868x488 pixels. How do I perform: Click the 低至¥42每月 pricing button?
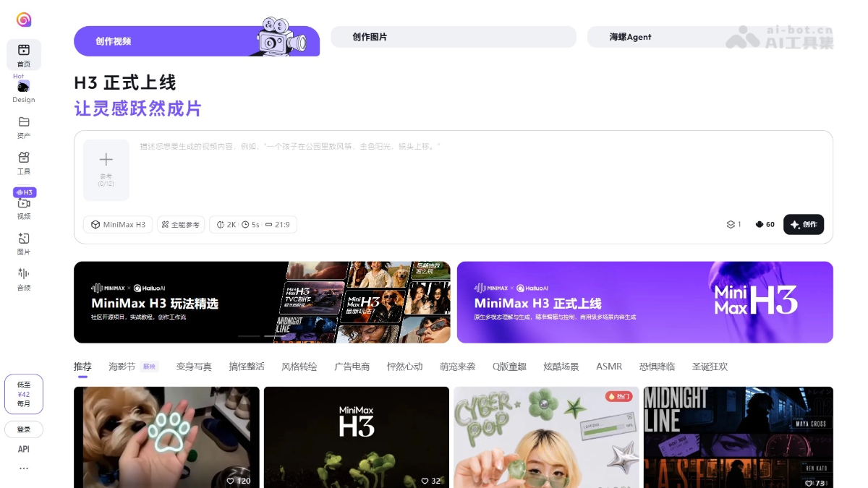pyautogui.click(x=24, y=394)
